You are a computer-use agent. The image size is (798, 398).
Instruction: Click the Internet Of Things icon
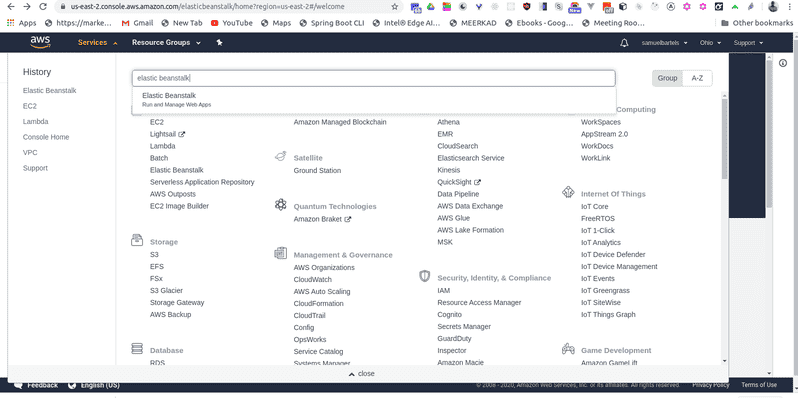tap(568, 192)
